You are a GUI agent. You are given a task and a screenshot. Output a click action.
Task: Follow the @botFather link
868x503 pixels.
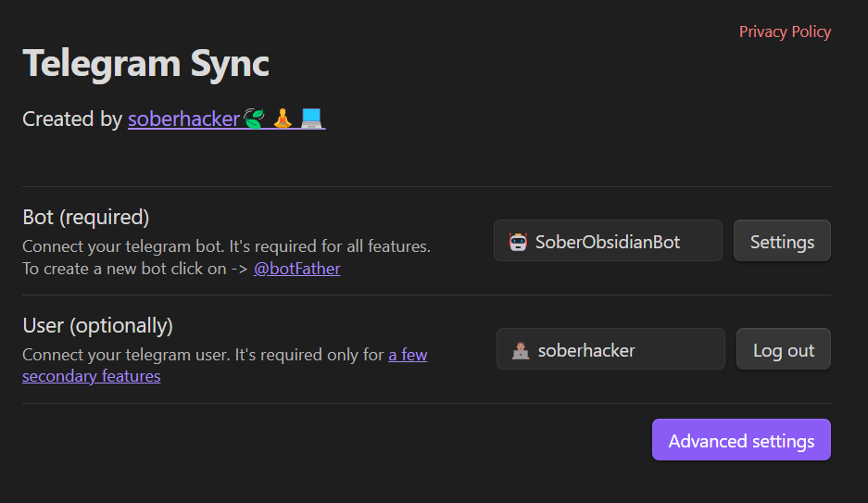pyautogui.click(x=296, y=269)
